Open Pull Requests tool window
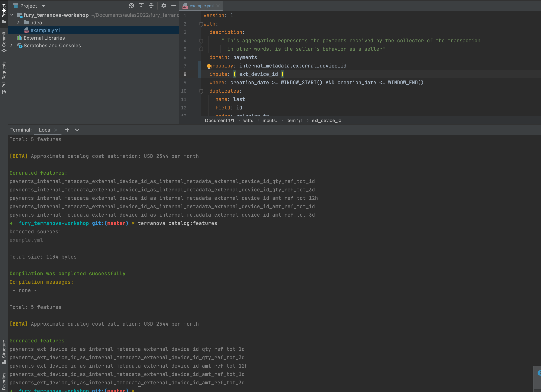The width and height of the screenshot is (541, 392). click(x=4, y=77)
